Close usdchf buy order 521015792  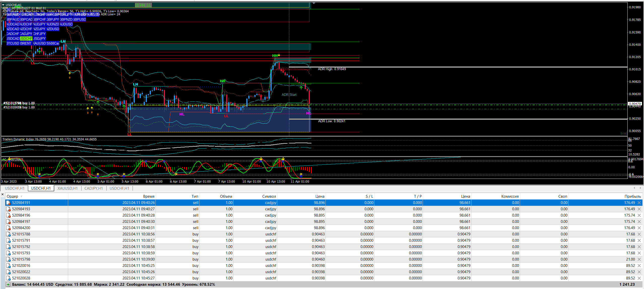click(639, 247)
